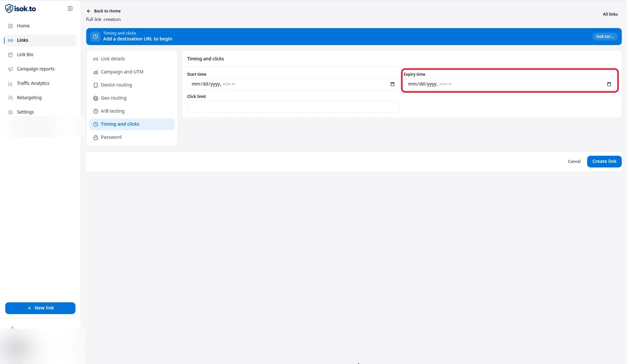Viewport: 627px width, 364px height.
Task: Switch to Campaign and UTM step
Action: pos(132,72)
